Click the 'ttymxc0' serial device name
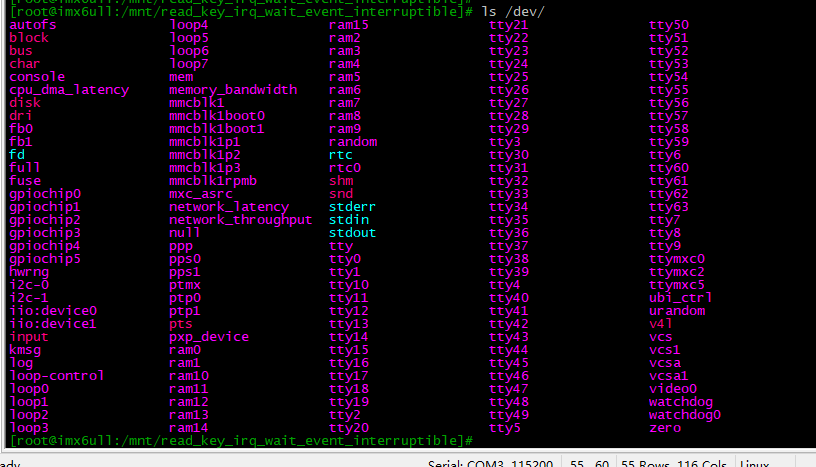This screenshot has width=816, height=467. [677, 259]
